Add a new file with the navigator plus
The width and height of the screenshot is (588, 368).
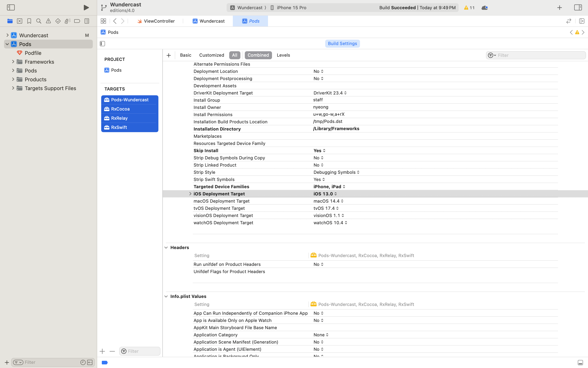point(7,362)
